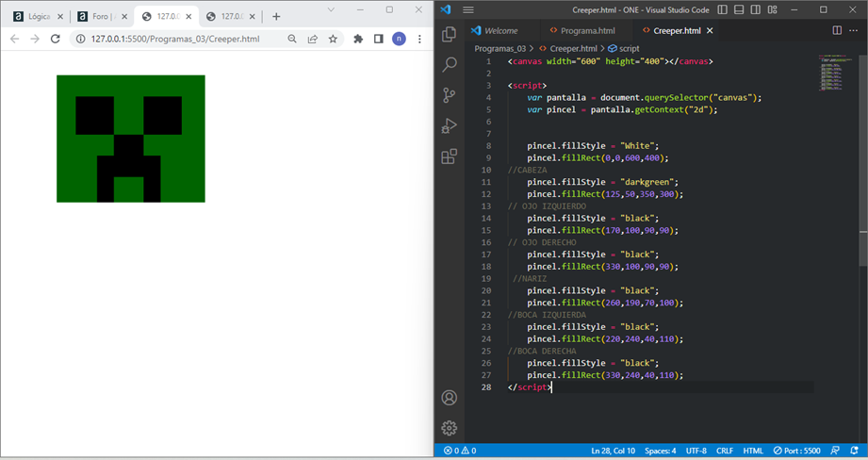Click line number 28 in the gutter

point(486,386)
